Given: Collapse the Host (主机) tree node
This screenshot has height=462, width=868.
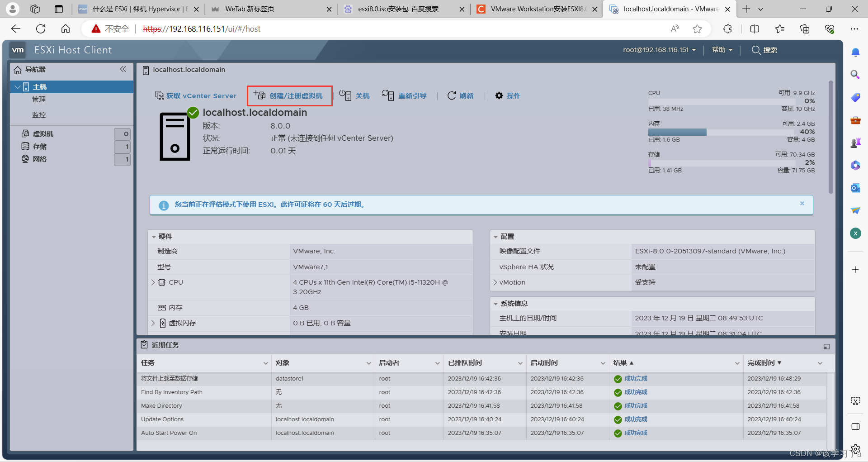Looking at the screenshot, I should pyautogui.click(x=17, y=87).
